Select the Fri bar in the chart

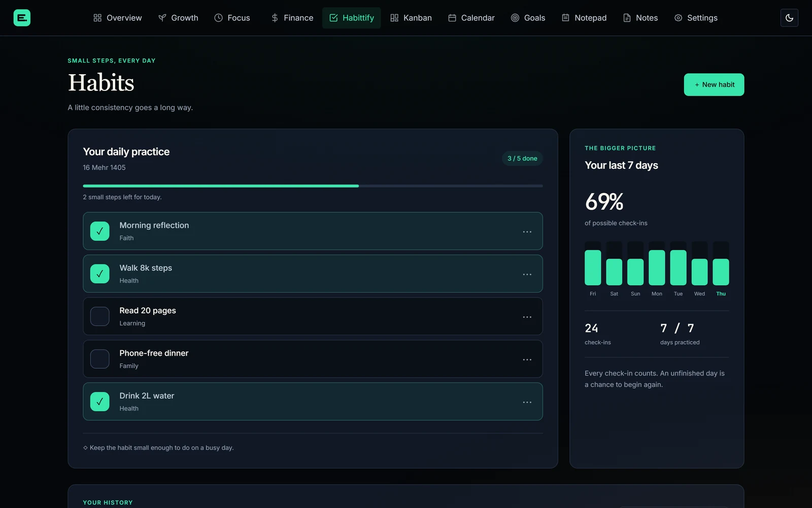593,263
